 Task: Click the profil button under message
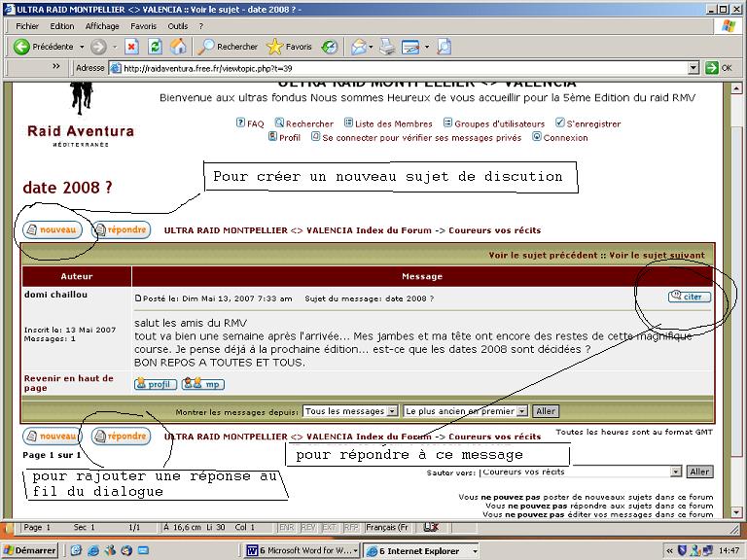pos(156,384)
